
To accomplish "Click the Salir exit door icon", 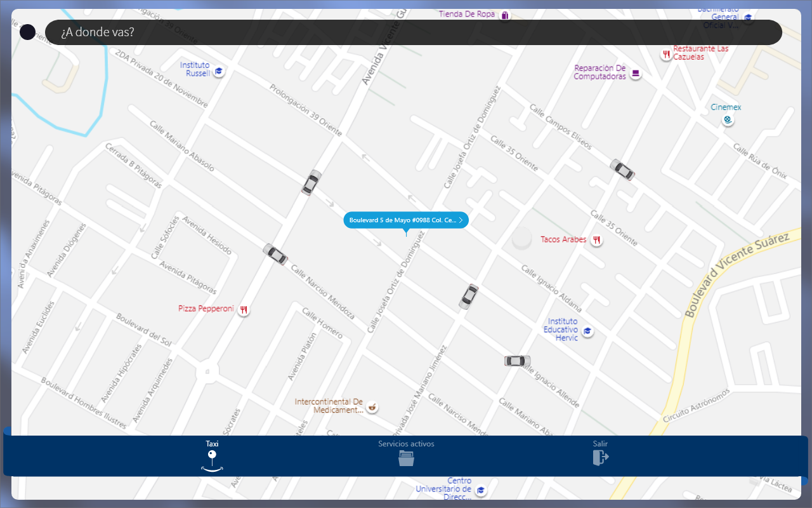I will pos(600,458).
